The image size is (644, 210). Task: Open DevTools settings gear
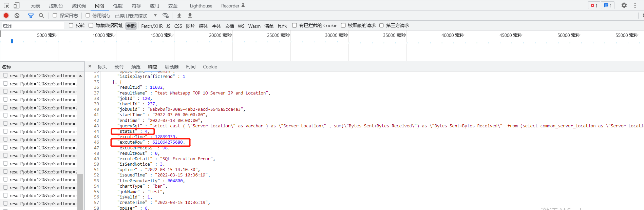[624, 5]
